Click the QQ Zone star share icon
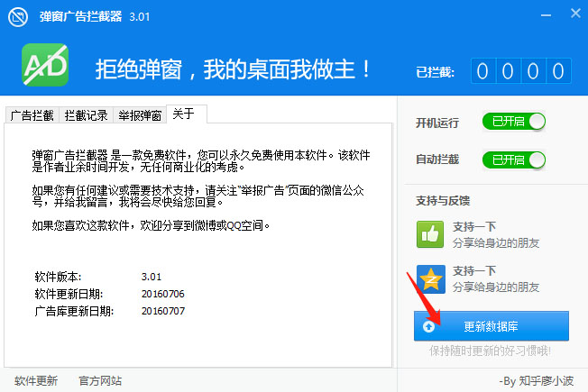Viewport: 588px width, 392px height. pyautogui.click(x=430, y=279)
